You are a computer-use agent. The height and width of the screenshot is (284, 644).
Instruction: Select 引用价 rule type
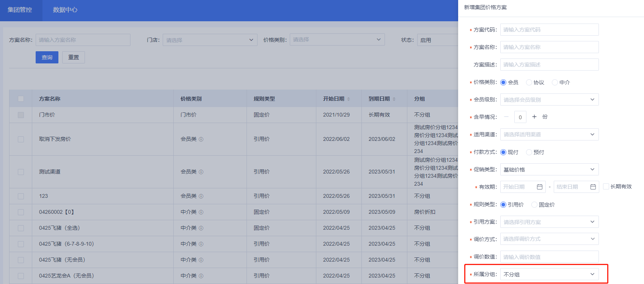coord(503,205)
